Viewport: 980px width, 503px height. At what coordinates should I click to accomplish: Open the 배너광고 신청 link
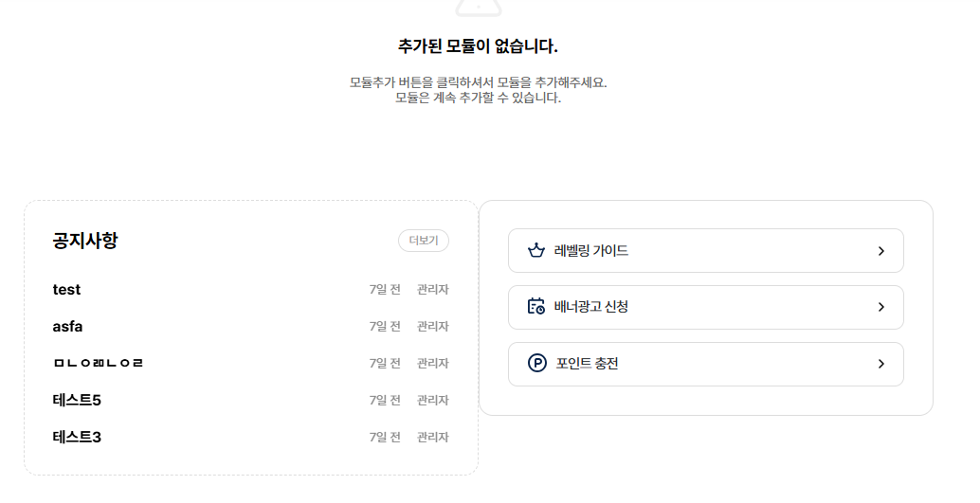tap(706, 307)
